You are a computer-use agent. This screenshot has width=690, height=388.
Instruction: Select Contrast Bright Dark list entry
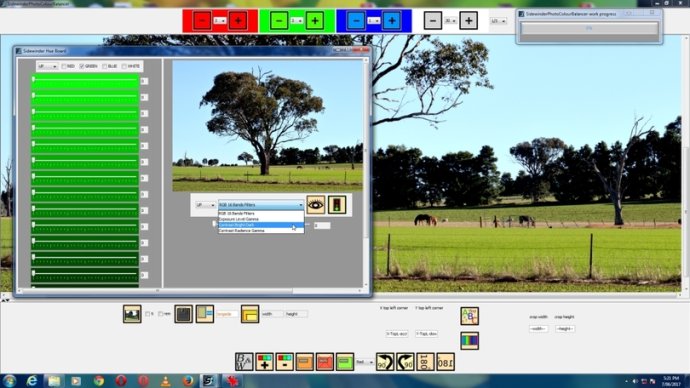[x=261, y=225]
